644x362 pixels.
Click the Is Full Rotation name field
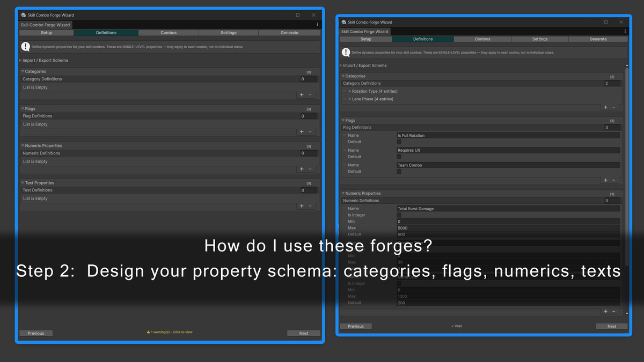point(508,136)
